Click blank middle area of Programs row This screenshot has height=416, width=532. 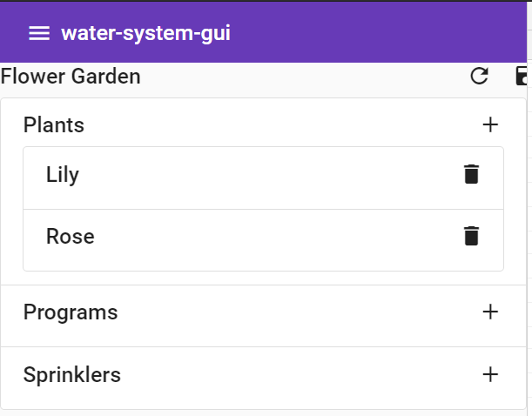pos(287,312)
